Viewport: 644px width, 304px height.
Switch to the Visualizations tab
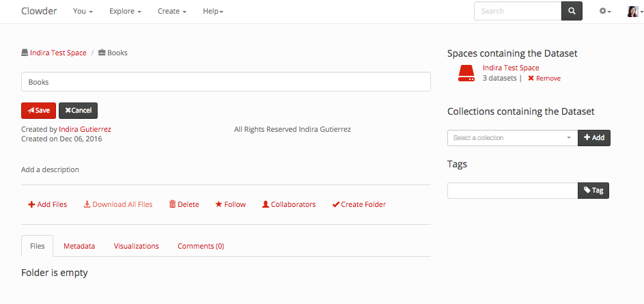pyautogui.click(x=136, y=246)
